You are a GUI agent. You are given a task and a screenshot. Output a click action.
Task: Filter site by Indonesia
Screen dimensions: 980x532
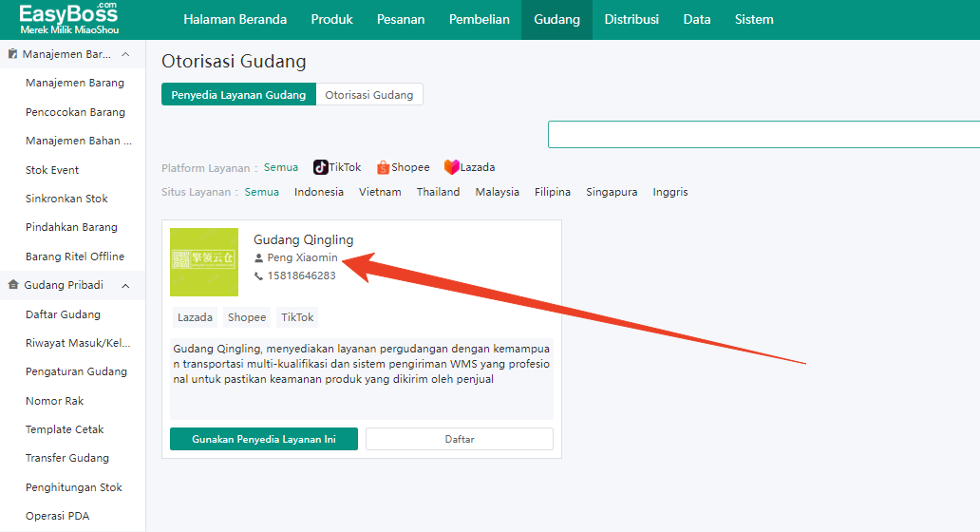[319, 192]
